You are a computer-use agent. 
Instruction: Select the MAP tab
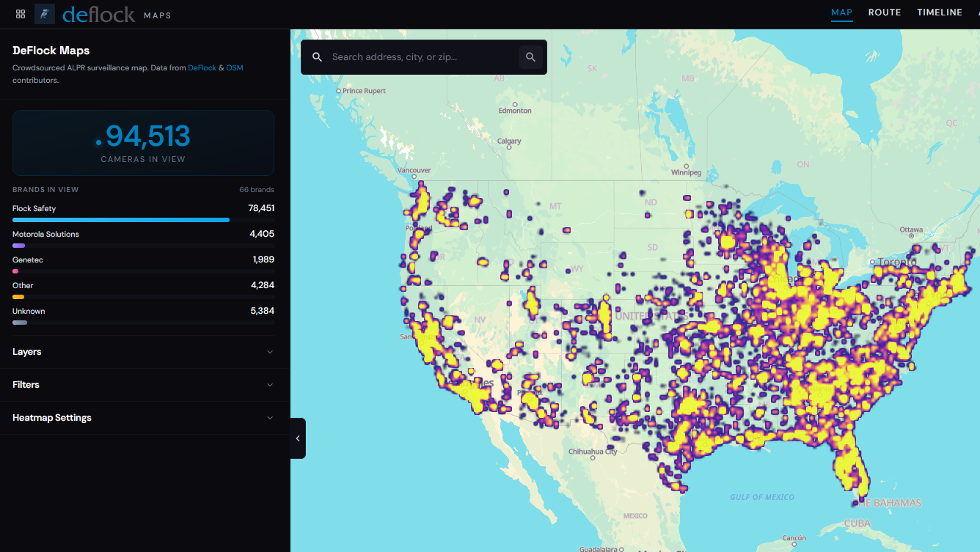[842, 12]
